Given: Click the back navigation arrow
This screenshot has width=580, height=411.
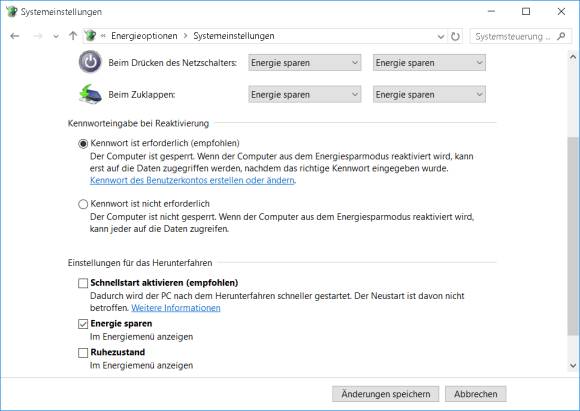Looking at the screenshot, I should (x=15, y=36).
